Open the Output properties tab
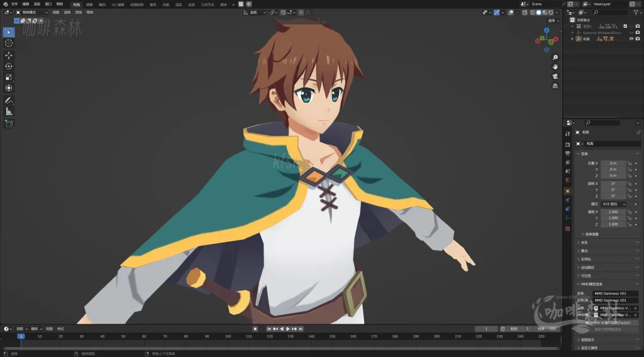 (x=568, y=154)
